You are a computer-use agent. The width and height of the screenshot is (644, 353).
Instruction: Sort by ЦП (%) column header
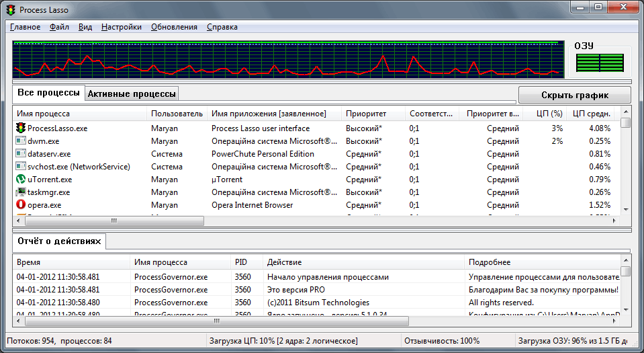coord(545,114)
